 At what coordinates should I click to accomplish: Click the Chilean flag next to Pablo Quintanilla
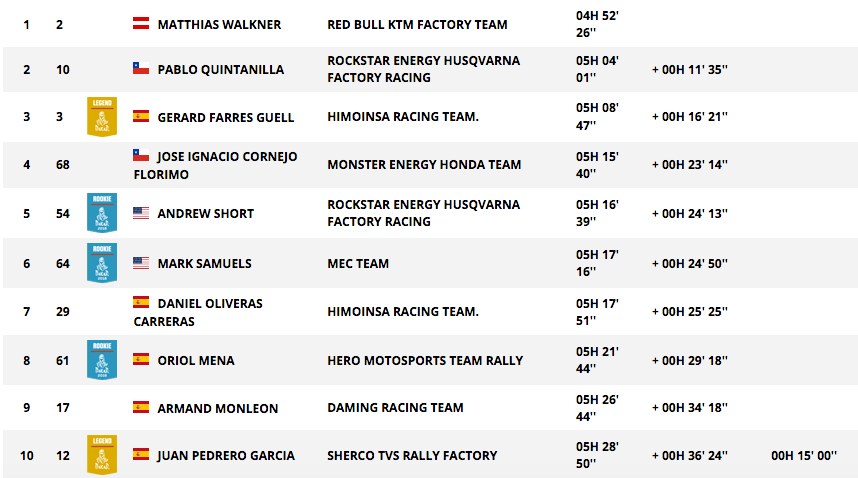[141, 68]
